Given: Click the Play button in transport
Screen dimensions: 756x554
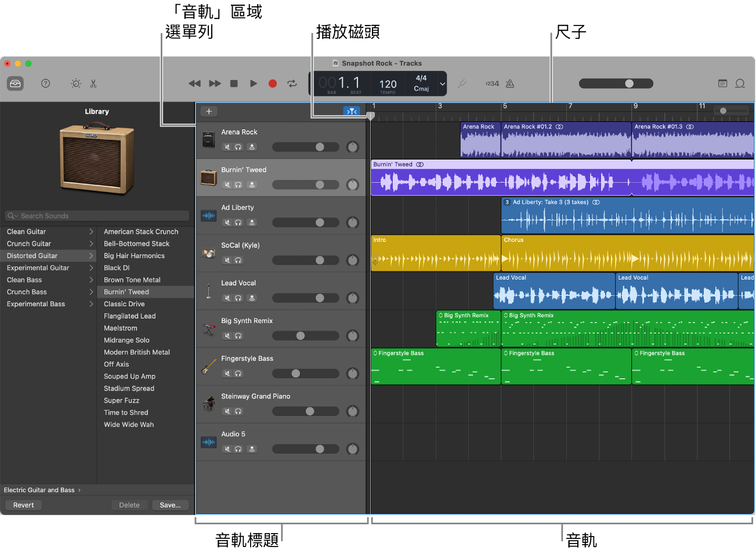Looking at the screenshot, I should point(254,84).
